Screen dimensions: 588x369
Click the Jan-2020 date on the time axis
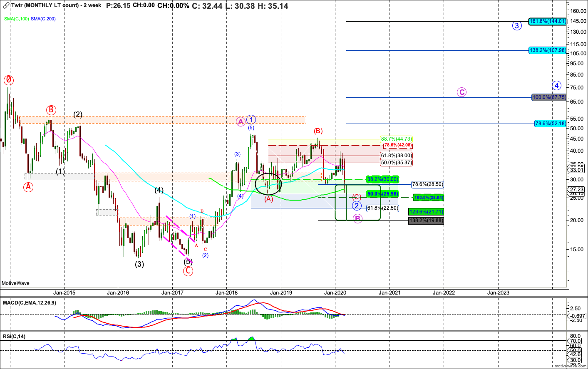[335, 292]
